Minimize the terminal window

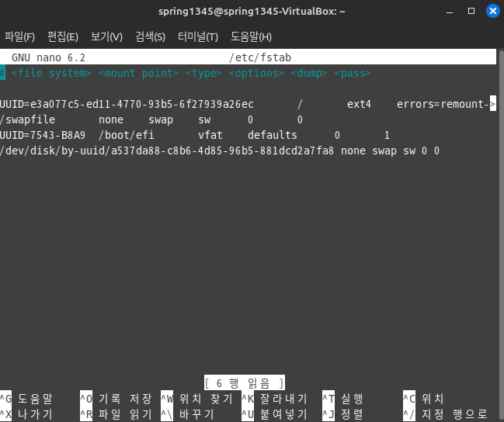tap(450, 12)
